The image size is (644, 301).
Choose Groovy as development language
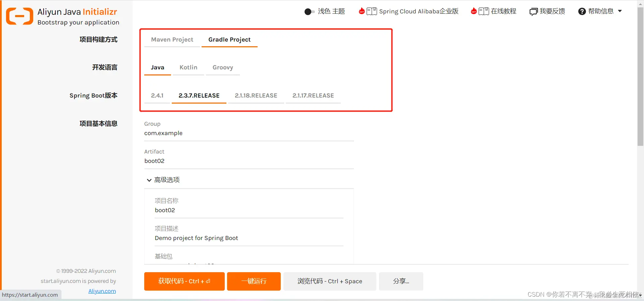(x=223, y=67)
